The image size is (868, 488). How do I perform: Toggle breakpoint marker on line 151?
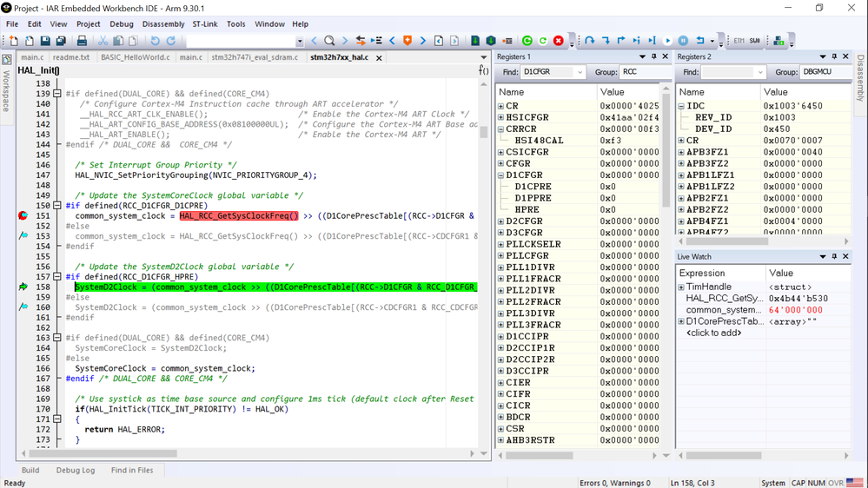point(23,216)
